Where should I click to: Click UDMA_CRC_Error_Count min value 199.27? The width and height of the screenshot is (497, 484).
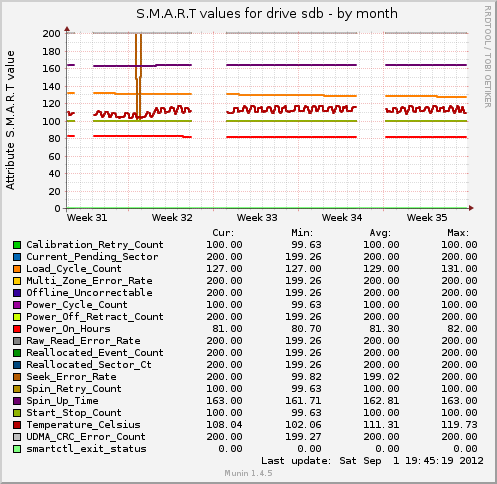tap(303, 437)
